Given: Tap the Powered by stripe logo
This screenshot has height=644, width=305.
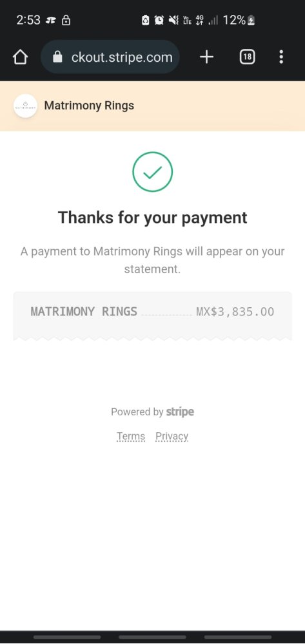Looking at the screenshot, I should 180,412.
